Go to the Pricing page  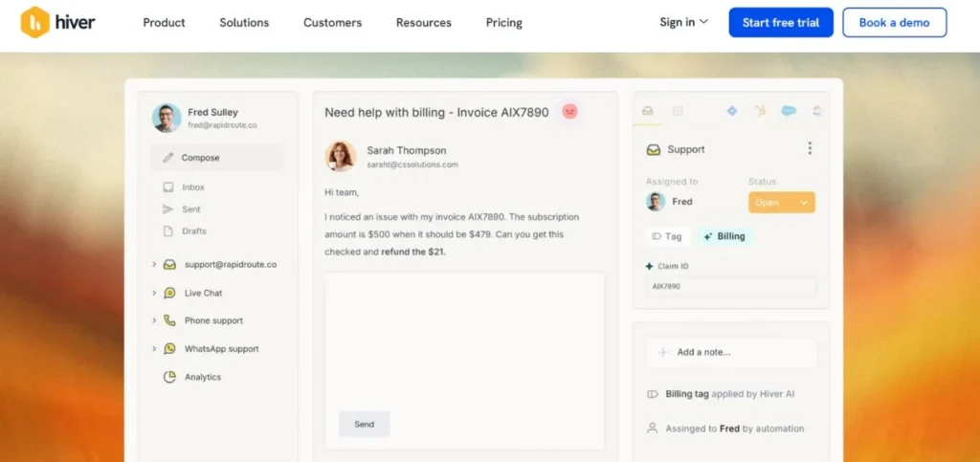503,22
